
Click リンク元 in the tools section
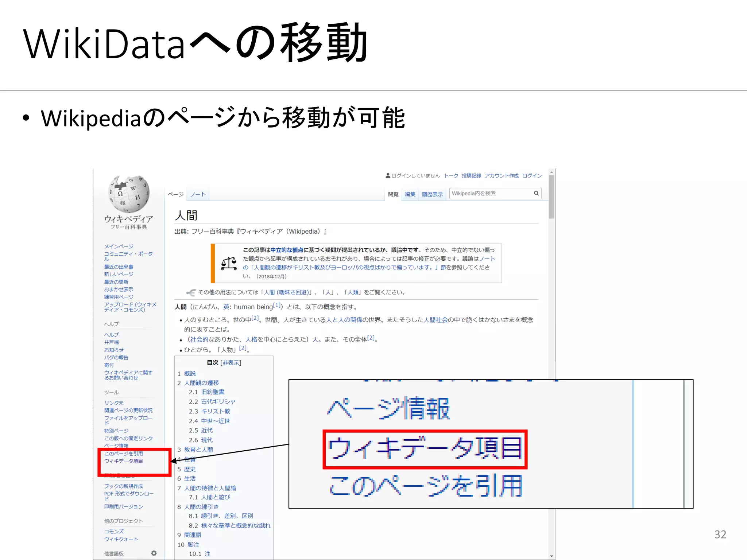click(114, 403)
